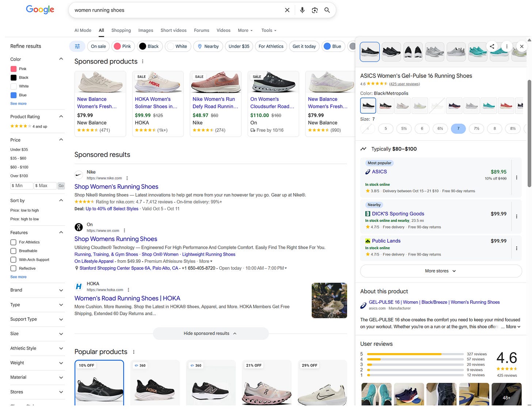Screen dimensions: 532x412
Task: Start voice search with the microphone icon
Action: [302, 10]
